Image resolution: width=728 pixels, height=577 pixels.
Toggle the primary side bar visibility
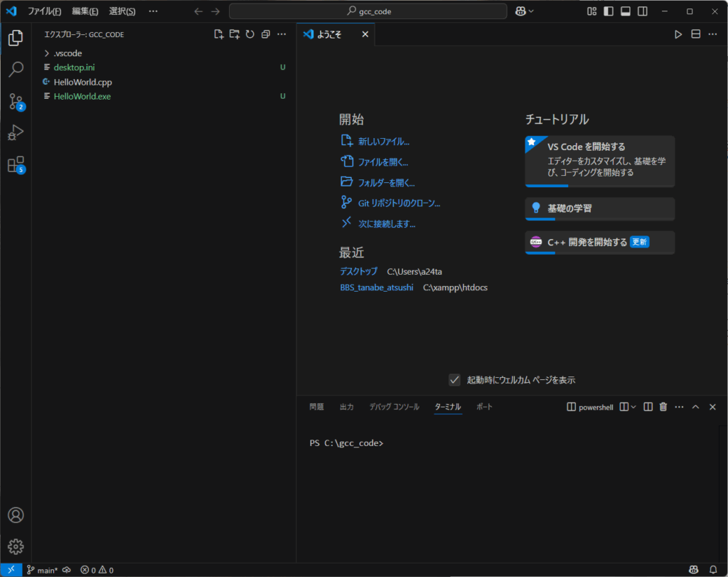(x=609, y=11)
